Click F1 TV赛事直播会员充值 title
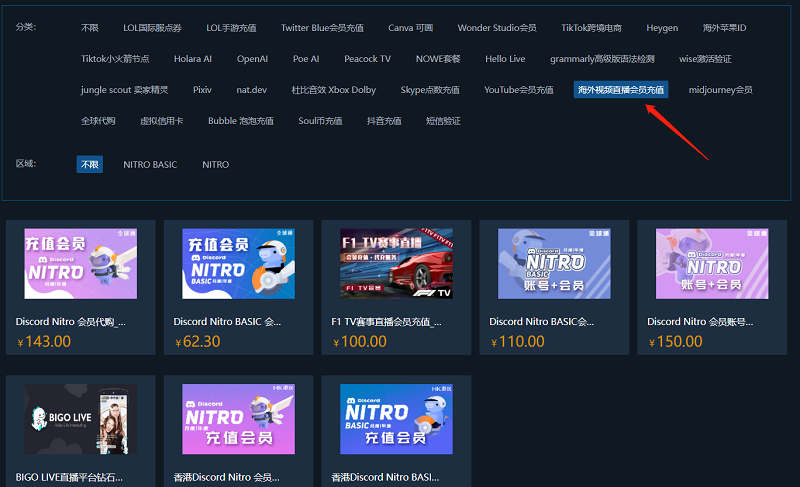The width and height of the screenshot is (800, 487). 386,322
